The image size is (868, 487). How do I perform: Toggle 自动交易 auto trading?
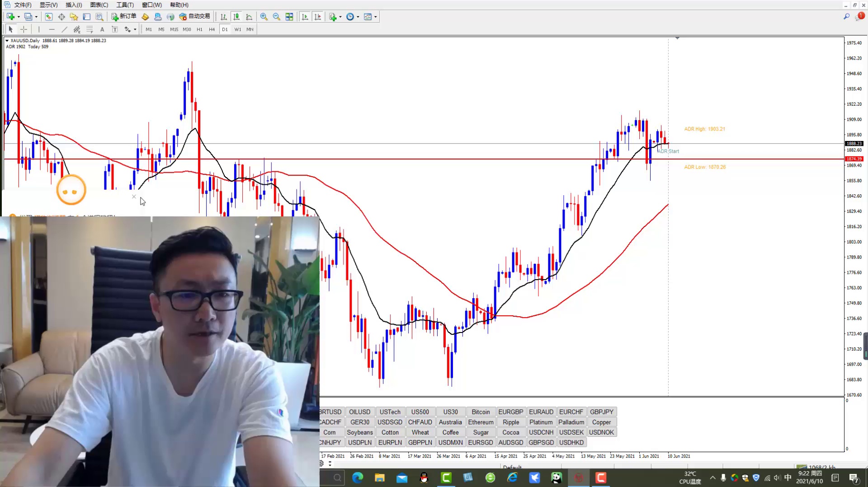195,17
